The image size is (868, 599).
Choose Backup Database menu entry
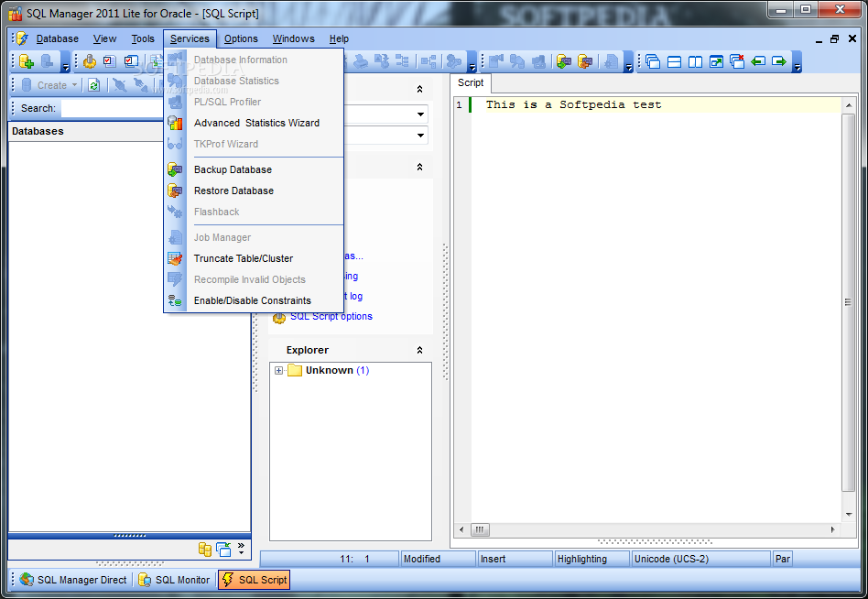tap(255, 169)
